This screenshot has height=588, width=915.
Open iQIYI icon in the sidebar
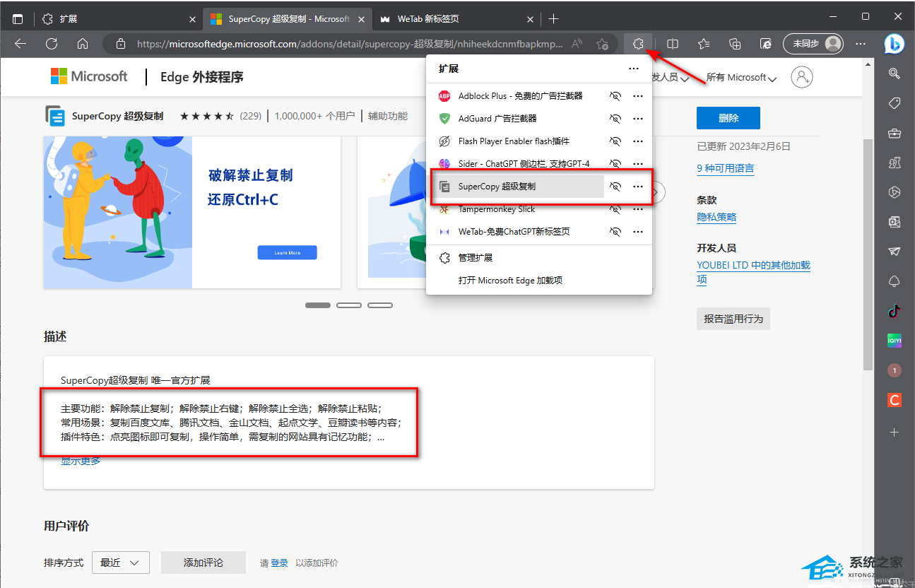(x=894, y=341)
